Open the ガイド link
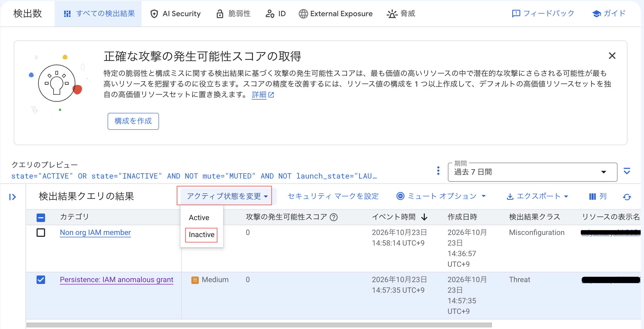644x329 pixels. tap(609, 14)
